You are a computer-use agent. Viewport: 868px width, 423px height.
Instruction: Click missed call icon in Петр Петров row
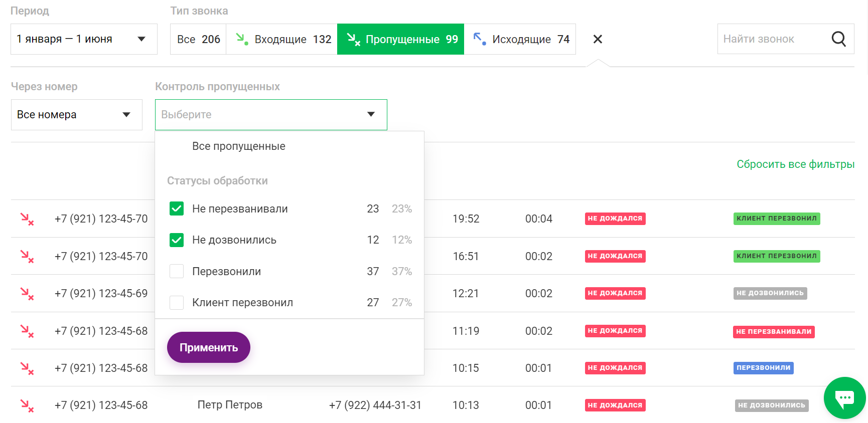tap(27, 405)
